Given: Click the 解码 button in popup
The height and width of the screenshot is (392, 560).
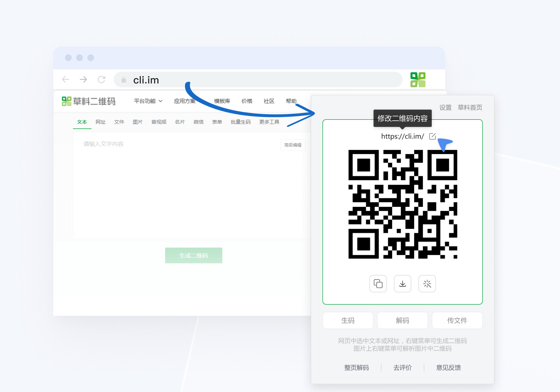Looking at the screenshot, I should 402,320.
